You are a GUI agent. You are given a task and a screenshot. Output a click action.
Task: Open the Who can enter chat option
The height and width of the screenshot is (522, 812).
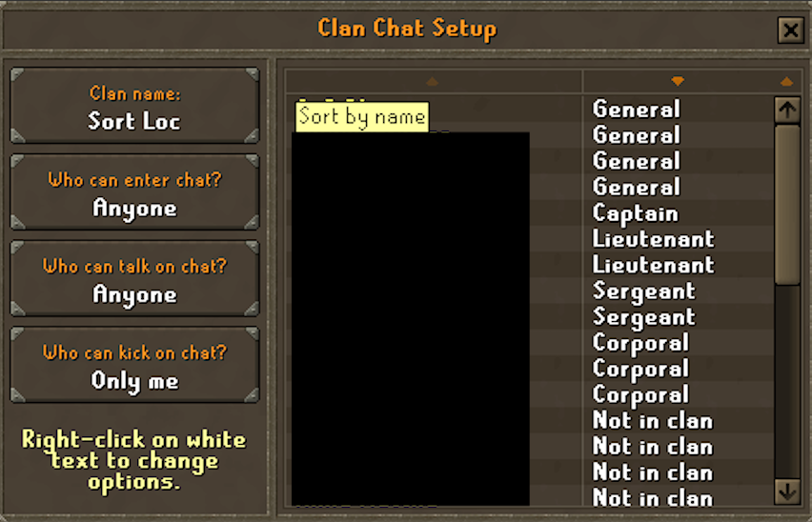tap(134, 191)
